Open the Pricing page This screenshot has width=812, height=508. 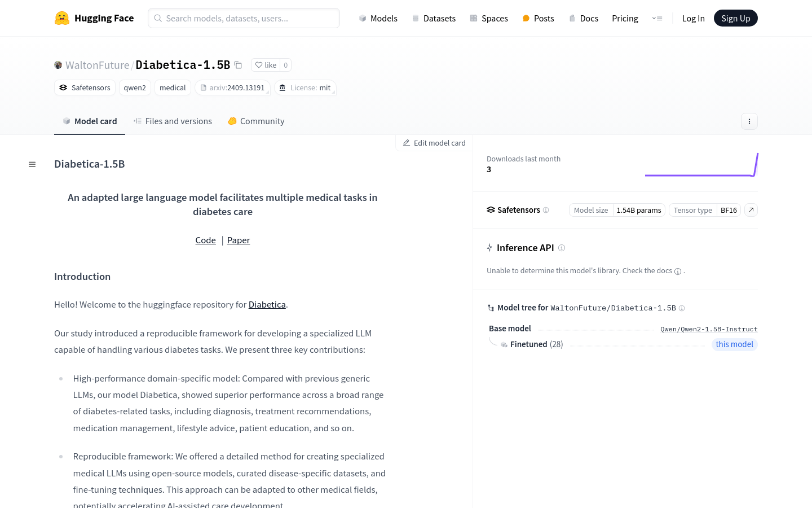click(625, 18)
